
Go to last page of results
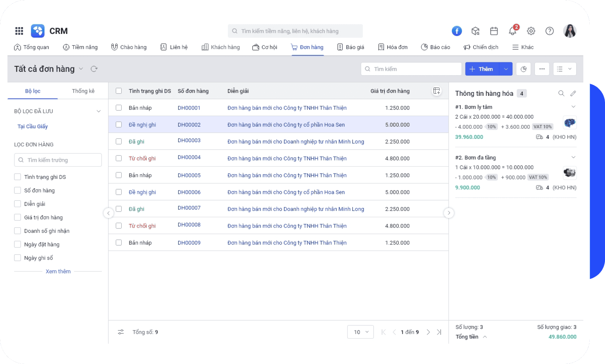439,332
